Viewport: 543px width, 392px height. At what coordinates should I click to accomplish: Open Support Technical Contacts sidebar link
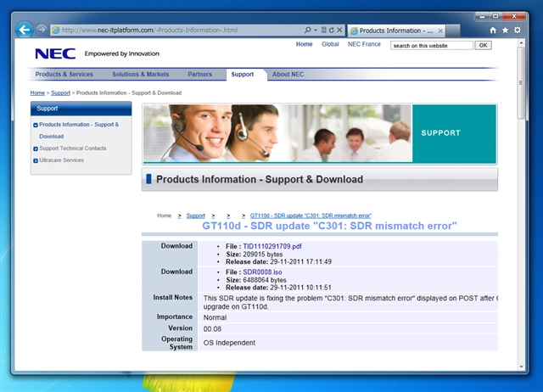pos(73,148)
